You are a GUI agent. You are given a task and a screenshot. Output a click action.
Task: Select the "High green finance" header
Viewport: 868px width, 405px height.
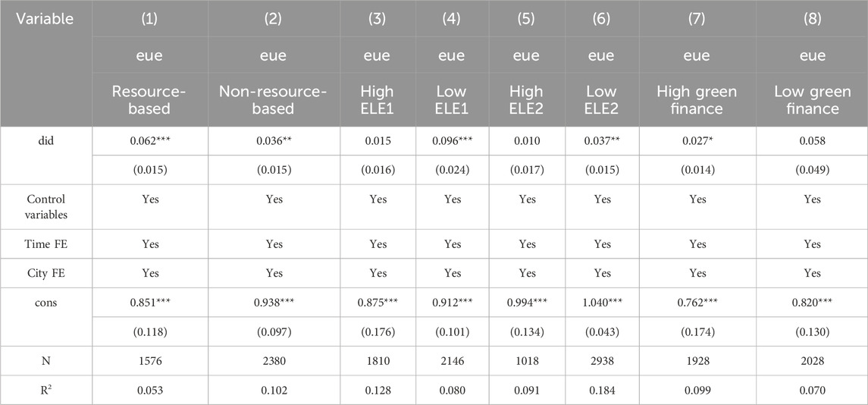click(x=697, y=100)
